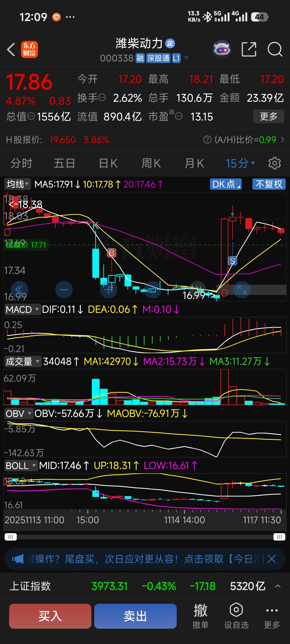Tap the question mark by A/H比价
The width and height of the screenshot is (290, 644).
pos(207,140)
